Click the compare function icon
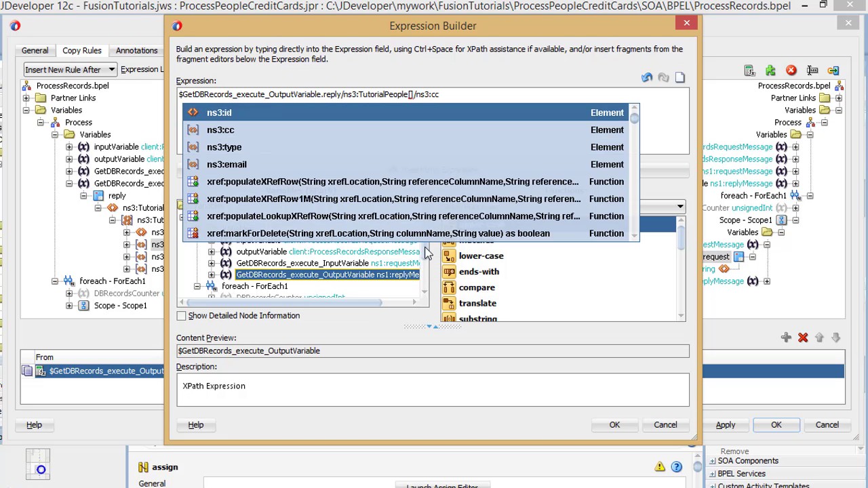The height and width of the screenshot is (488, 868). 449,287
